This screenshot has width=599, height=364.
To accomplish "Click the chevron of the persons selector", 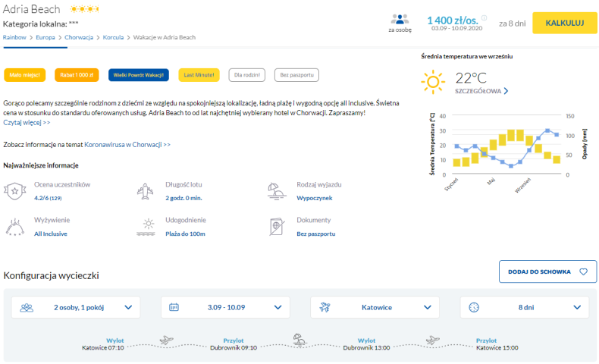I will pos(128,307).
